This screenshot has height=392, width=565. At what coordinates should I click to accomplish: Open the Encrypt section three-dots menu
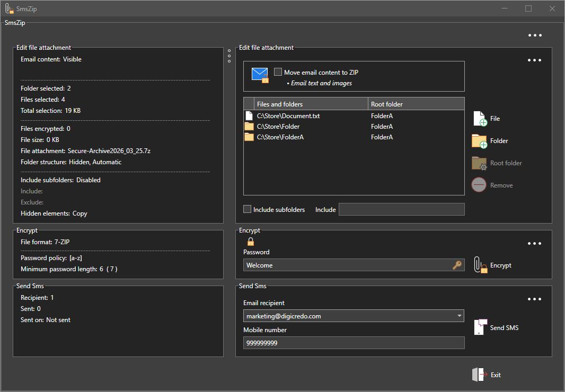[x=534, y=244]
